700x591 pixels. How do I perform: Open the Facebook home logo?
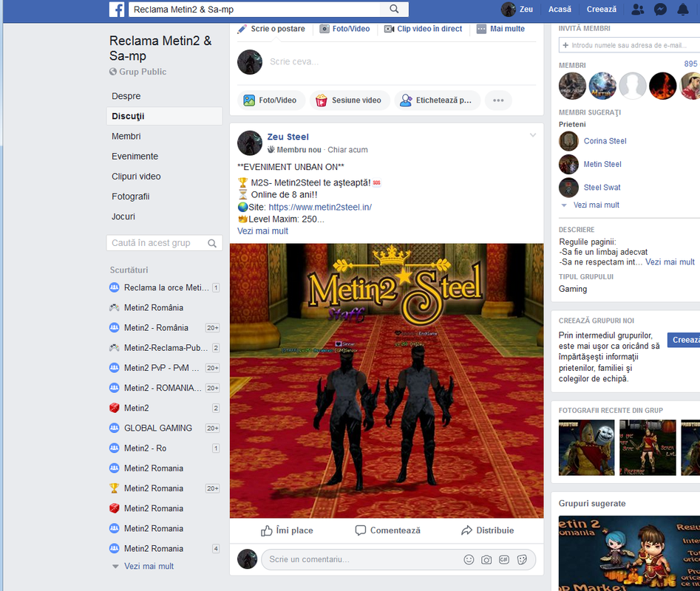coord(117,10)
